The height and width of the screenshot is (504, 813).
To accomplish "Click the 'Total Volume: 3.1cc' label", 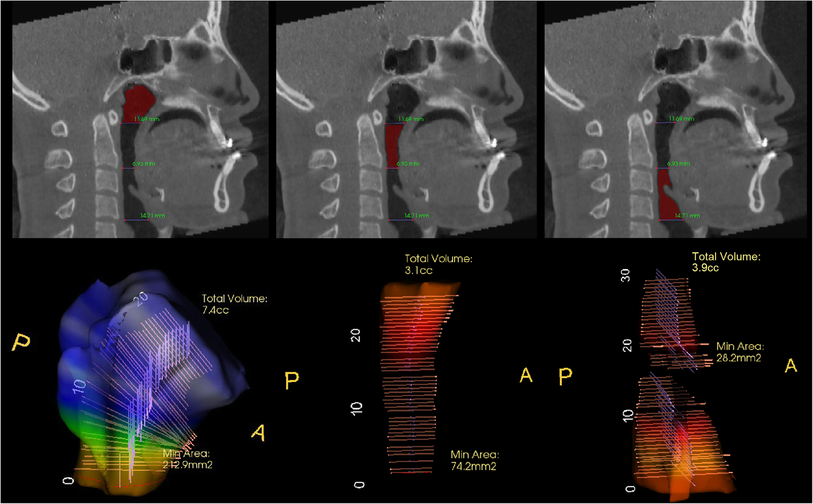I will click(439, 264).
